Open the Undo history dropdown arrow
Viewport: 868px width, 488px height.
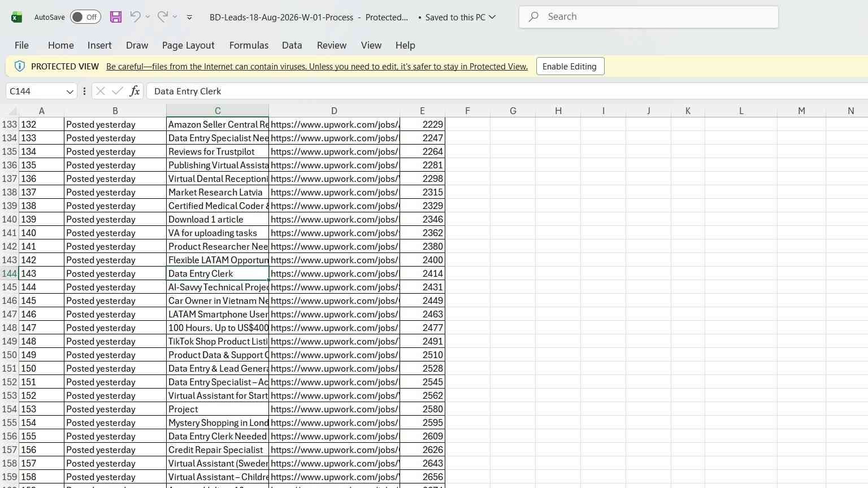147,17
